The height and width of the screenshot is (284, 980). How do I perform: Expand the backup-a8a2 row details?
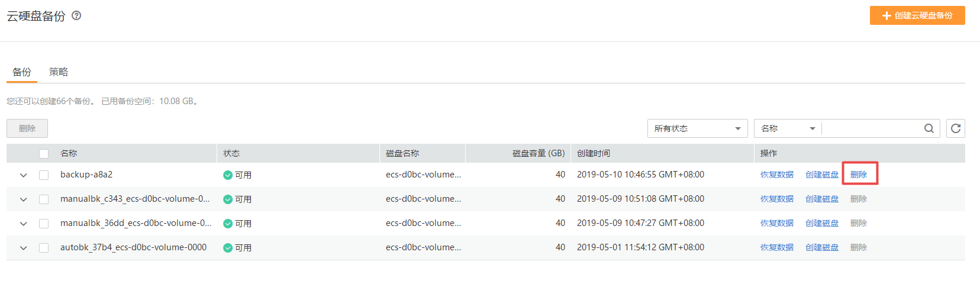click(24, 175)
